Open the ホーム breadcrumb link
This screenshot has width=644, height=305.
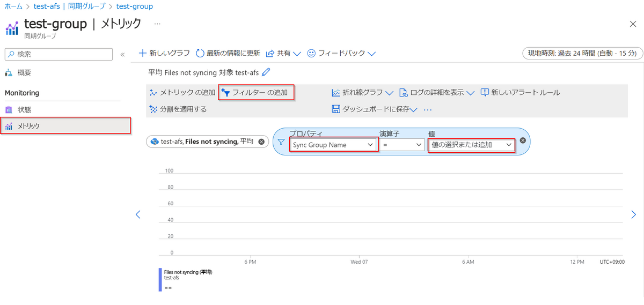pyautogui.click(x=13, y=6)
